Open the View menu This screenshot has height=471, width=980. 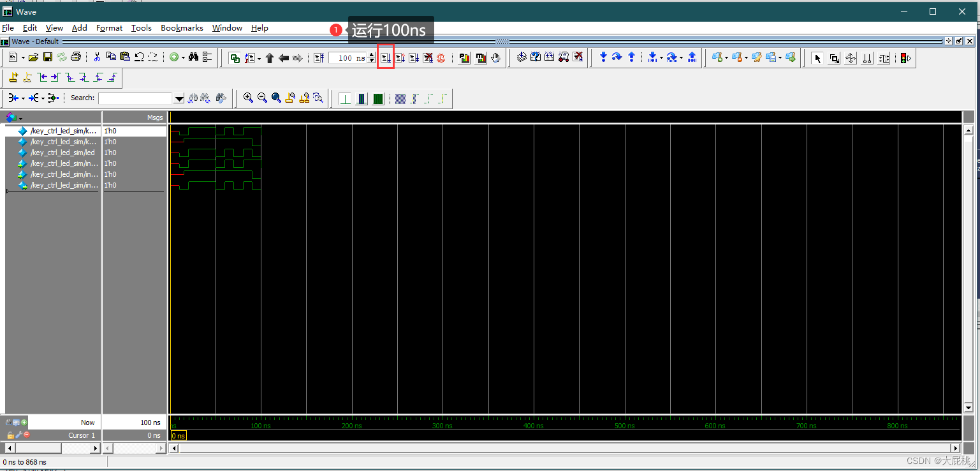click(54, 28)
